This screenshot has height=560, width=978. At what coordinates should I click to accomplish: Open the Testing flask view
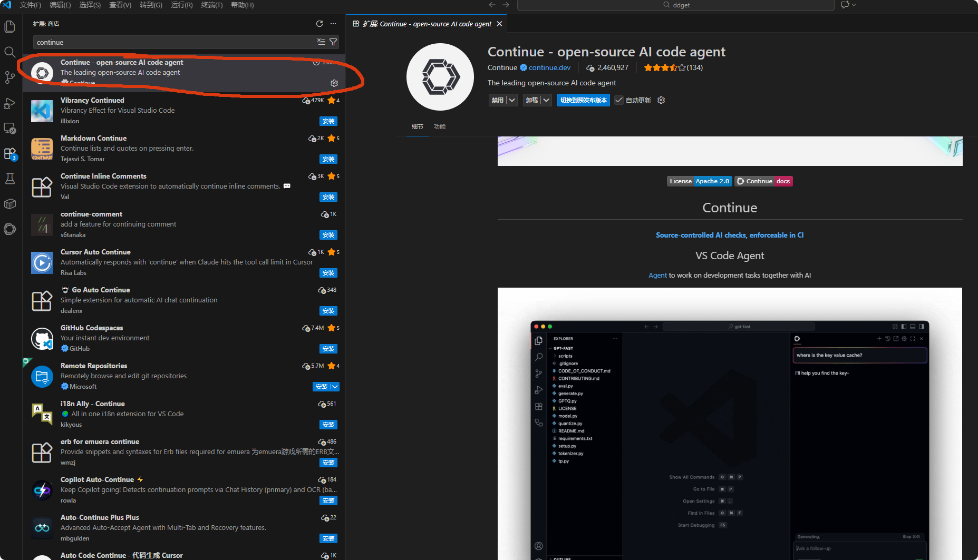(x=10, y=179)
